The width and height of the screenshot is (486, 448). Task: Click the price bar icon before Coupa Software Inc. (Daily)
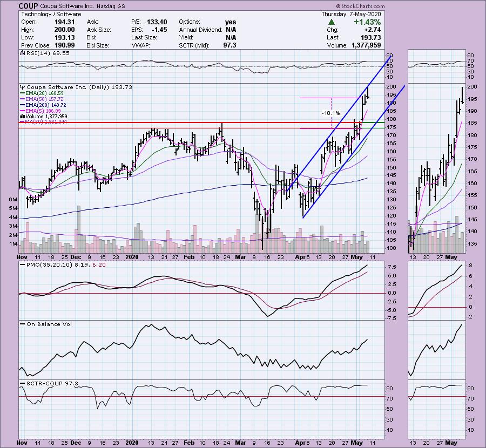point(23,87)
